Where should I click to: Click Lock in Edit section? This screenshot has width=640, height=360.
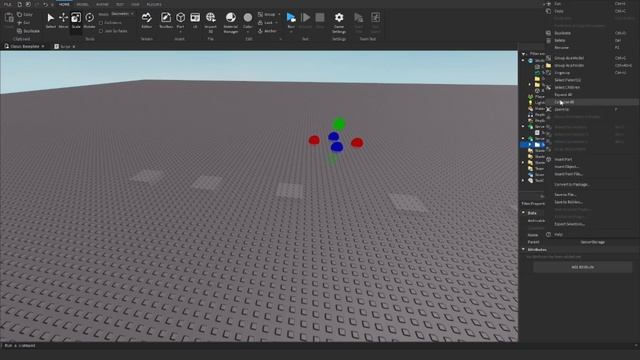tap(265, 23)
